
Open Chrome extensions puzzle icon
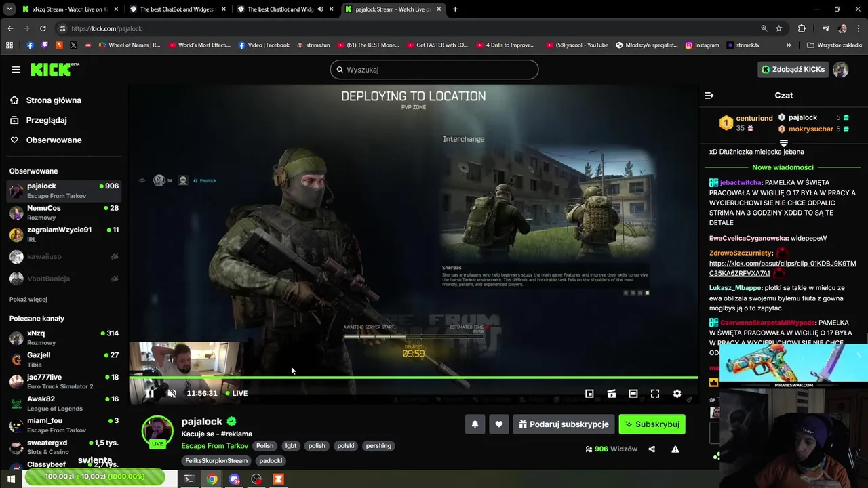coord(802,28)
